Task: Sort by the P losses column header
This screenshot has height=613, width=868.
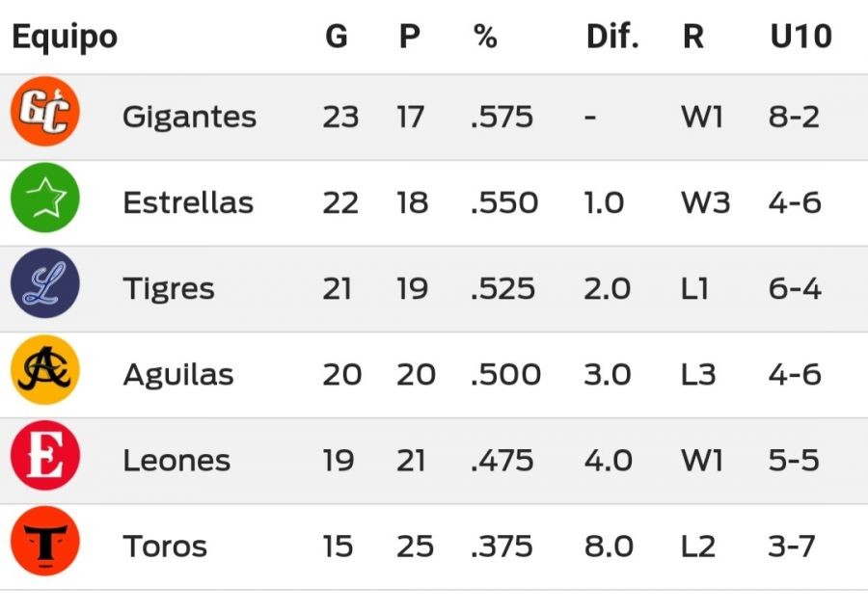Action: click(x=410, y=37)
